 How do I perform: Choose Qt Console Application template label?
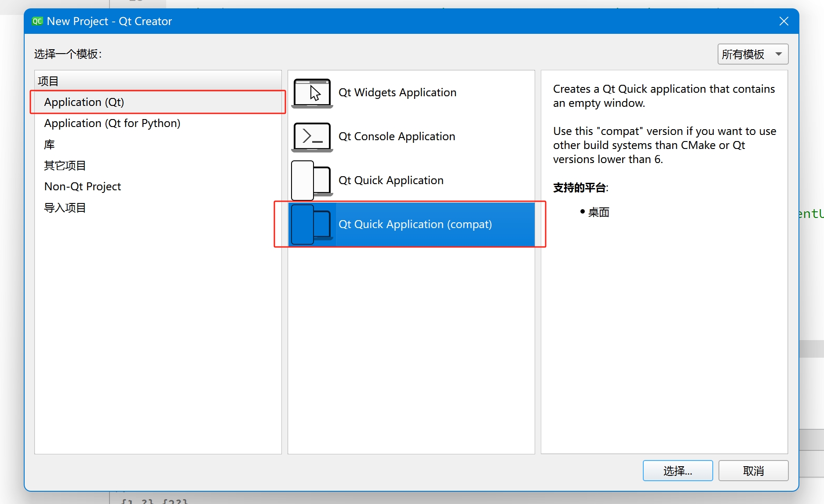click(397, 136)
